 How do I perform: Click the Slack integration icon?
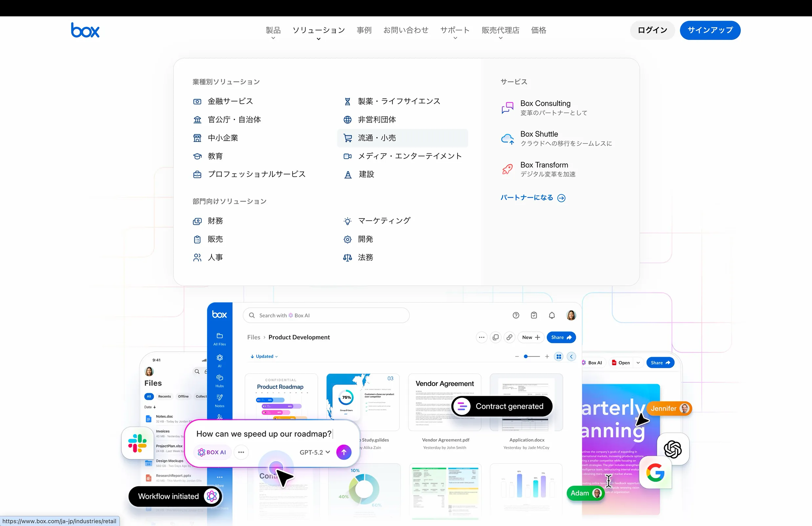click(138, 443)
